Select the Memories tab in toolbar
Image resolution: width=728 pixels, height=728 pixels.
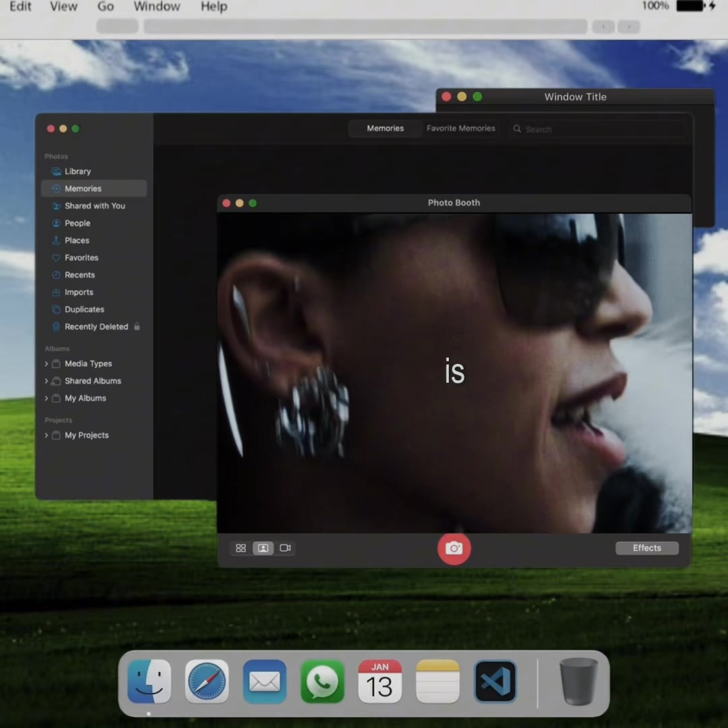385,128
